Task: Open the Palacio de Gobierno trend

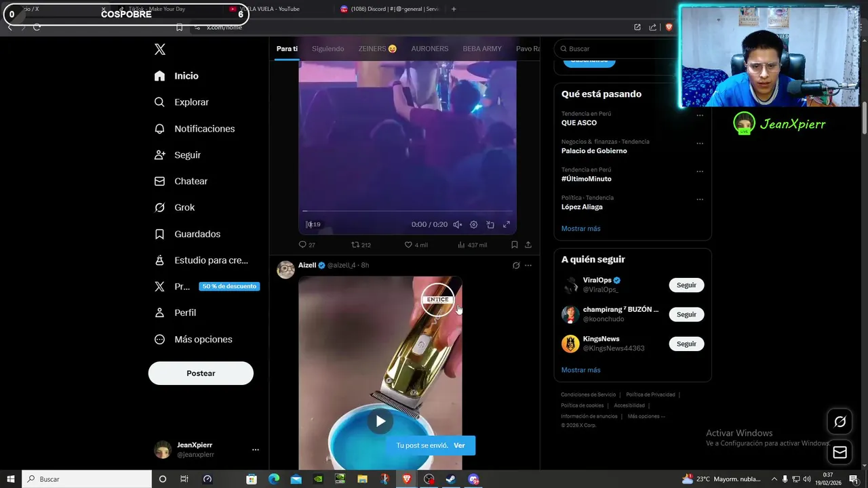Action: (x=594, y=151)
